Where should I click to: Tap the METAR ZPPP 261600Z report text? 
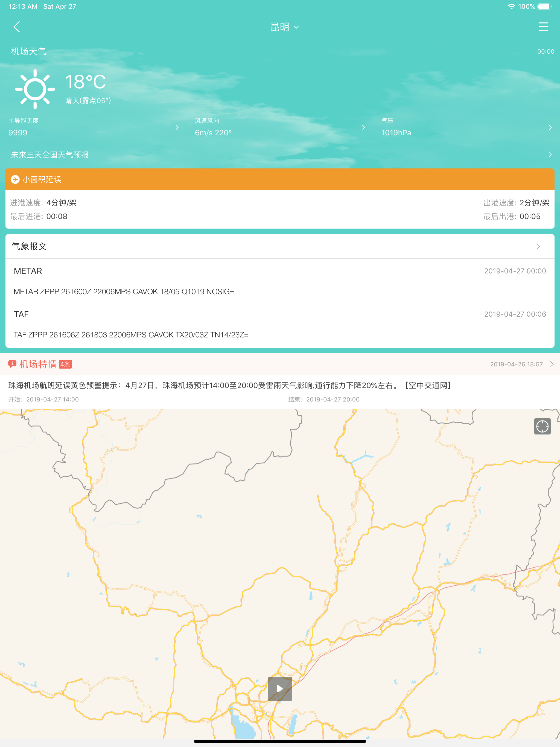[x=124, y=291]
